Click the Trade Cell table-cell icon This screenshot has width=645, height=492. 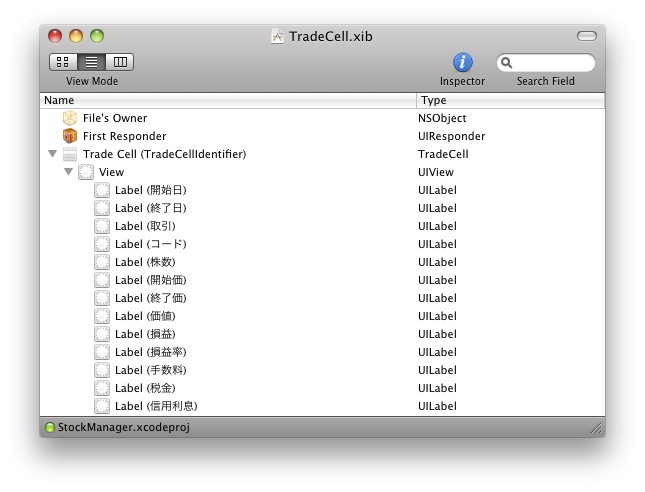click(x=70, y=154)
